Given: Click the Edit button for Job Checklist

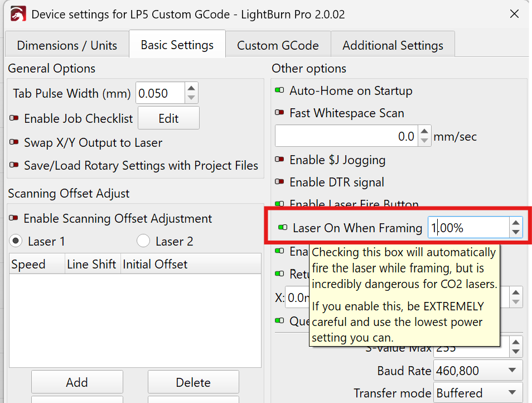Looking at the screenshot, I should click(x=168, y=118).
